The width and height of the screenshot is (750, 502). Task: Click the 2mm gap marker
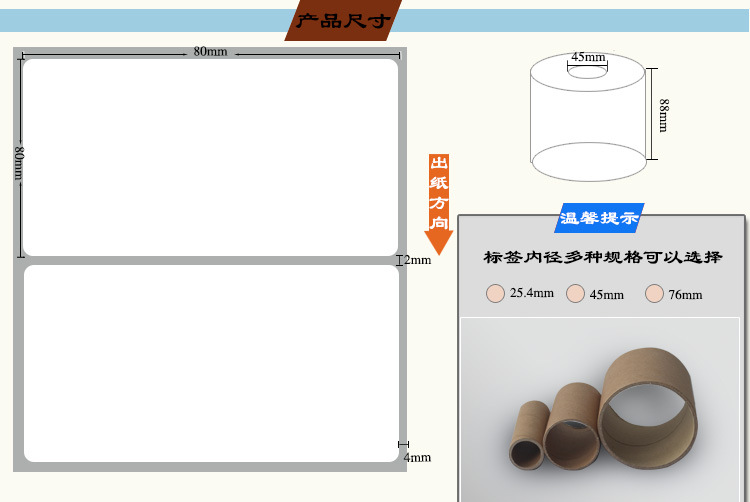[414, 260]
